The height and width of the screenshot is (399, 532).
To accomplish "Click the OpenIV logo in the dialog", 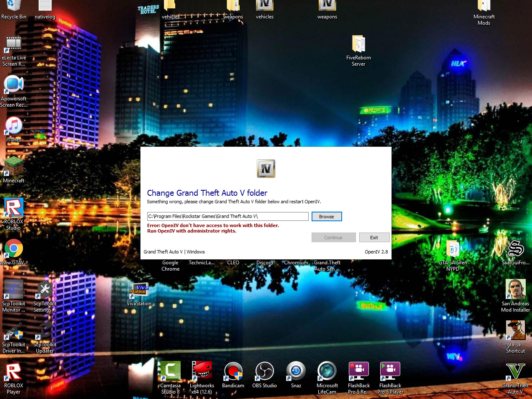I will (266, 169).
